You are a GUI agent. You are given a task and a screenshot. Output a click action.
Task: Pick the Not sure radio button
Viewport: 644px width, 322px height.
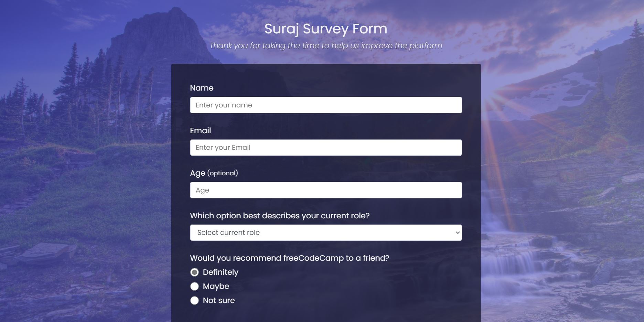coord(194,301)
